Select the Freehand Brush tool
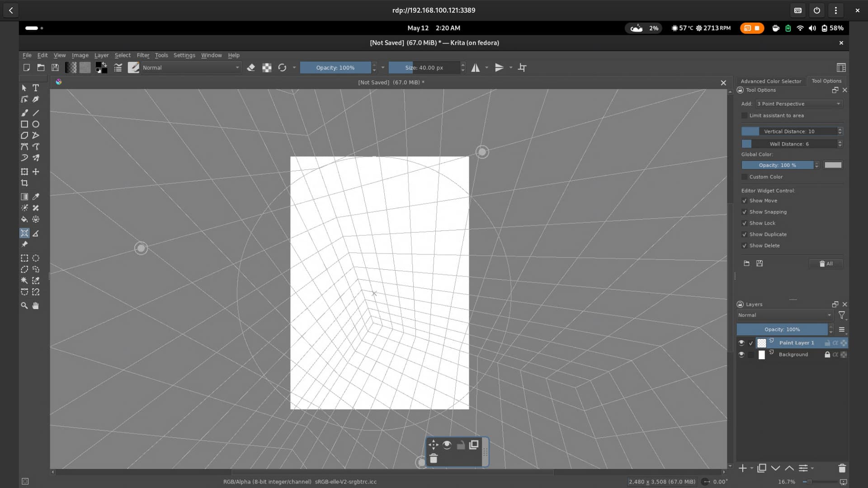The height and width of the screenshot is (488, 868). pos(24,113)
